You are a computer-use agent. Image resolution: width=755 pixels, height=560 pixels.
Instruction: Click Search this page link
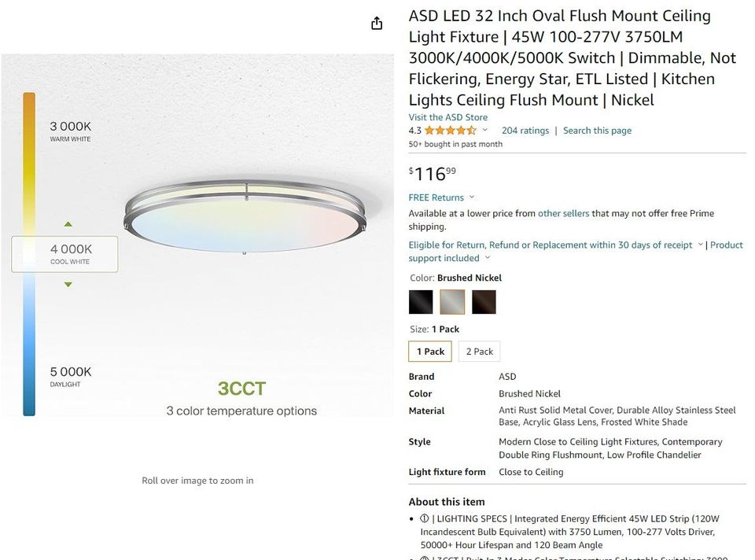596,130
